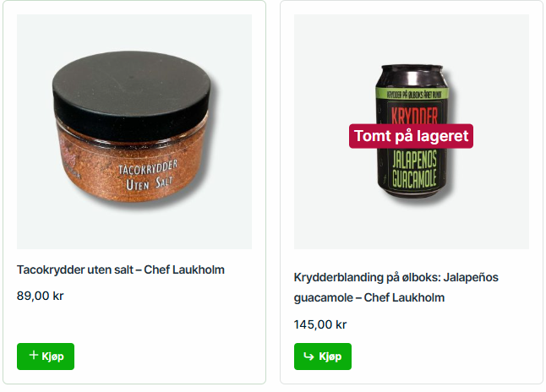This screenshot has height=392, width=546.
Task: Click the arrow icon on Jalapeños Kjøp button
Action: coord(308,357)
